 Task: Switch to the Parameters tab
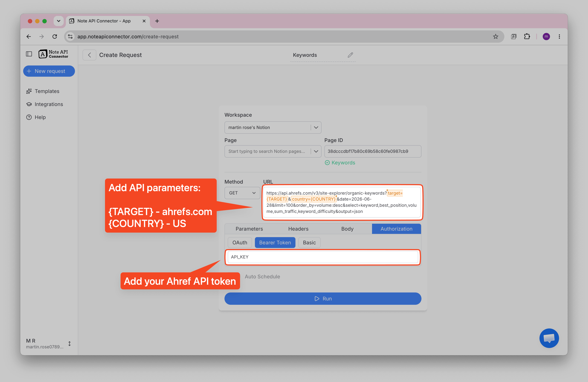pyautogui.click(x=249, y=229)
